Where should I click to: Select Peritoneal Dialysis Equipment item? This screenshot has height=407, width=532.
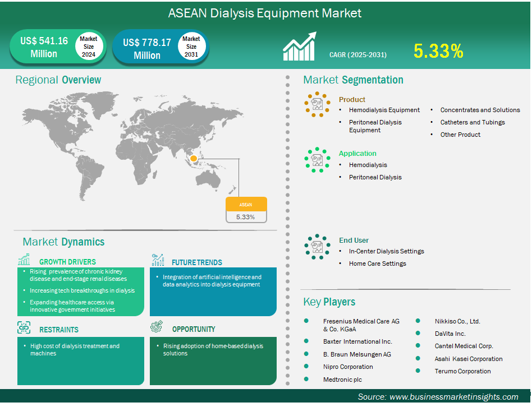[x=375, y=126]
